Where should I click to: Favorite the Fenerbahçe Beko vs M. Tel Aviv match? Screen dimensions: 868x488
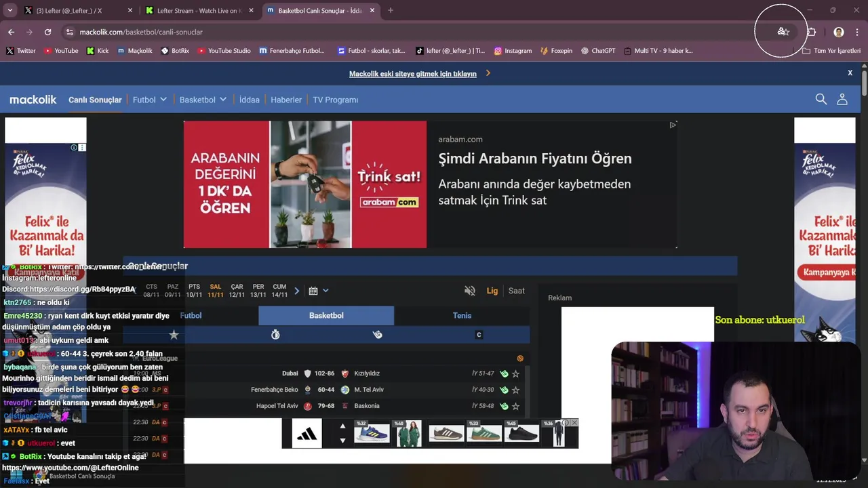pyautogui.click(x=516, y=390)
